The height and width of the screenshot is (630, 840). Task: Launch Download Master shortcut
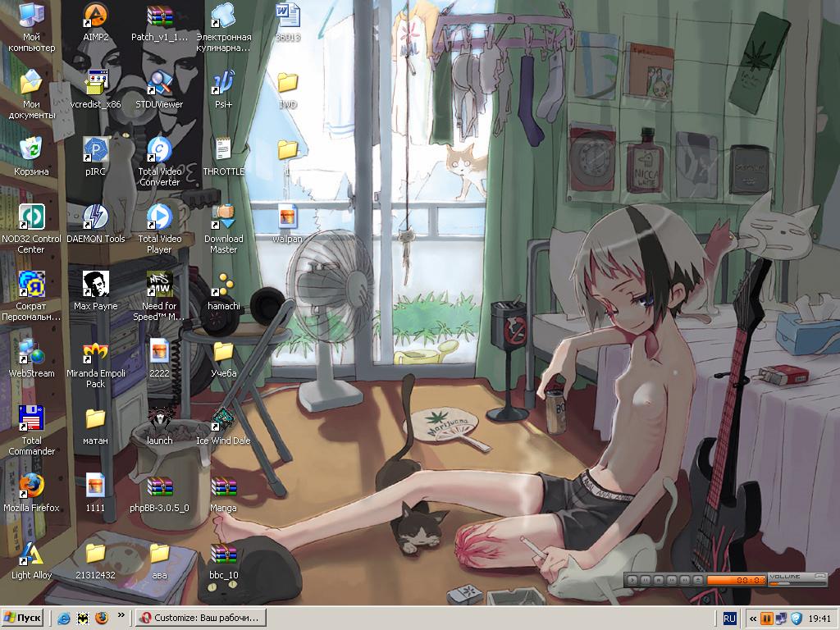tap(223, 230)
